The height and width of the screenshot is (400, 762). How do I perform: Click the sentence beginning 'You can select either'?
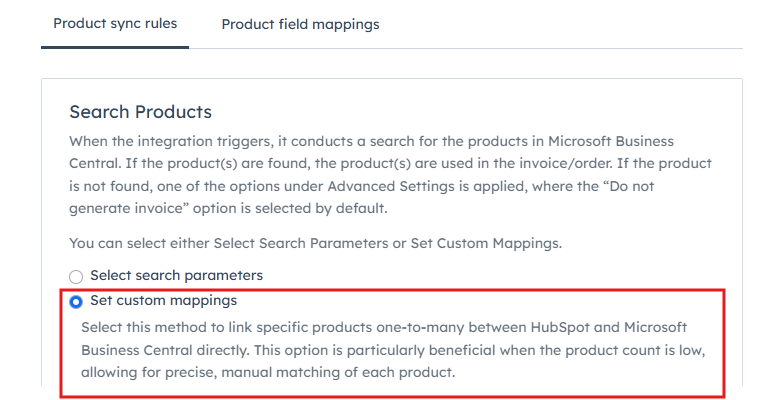pyautogui.click(x=315, y=243)
